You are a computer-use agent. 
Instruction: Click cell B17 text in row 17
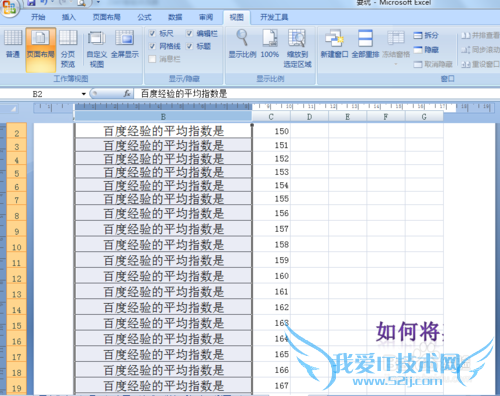point(163,354)
